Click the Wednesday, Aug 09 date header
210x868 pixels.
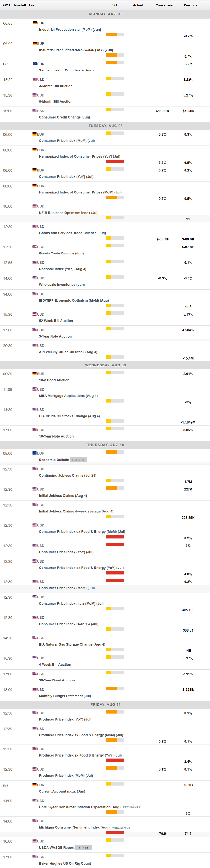(105, 365)
